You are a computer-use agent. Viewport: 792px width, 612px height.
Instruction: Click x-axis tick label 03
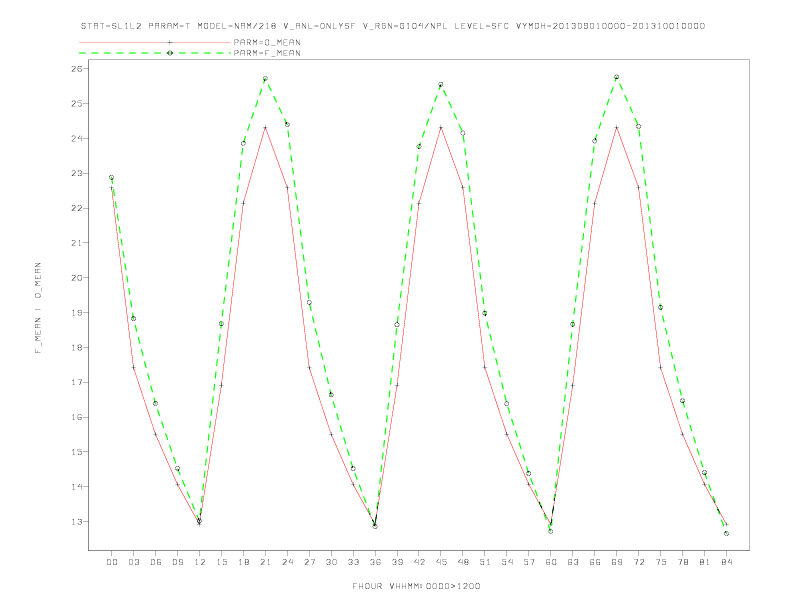coord(133,562)
